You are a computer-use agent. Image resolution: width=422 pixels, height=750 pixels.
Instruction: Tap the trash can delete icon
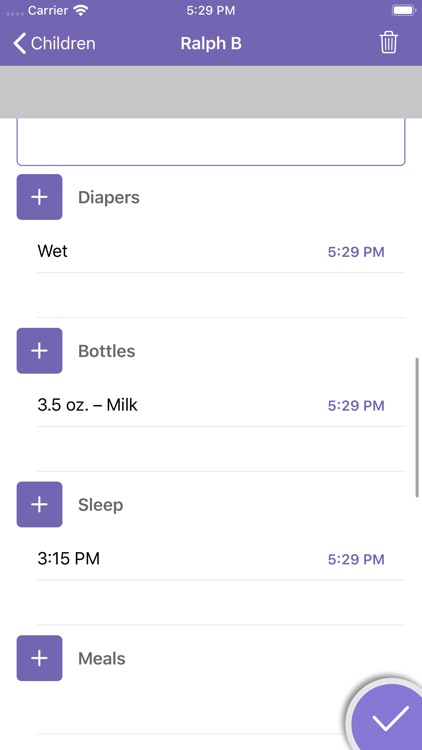389,43
